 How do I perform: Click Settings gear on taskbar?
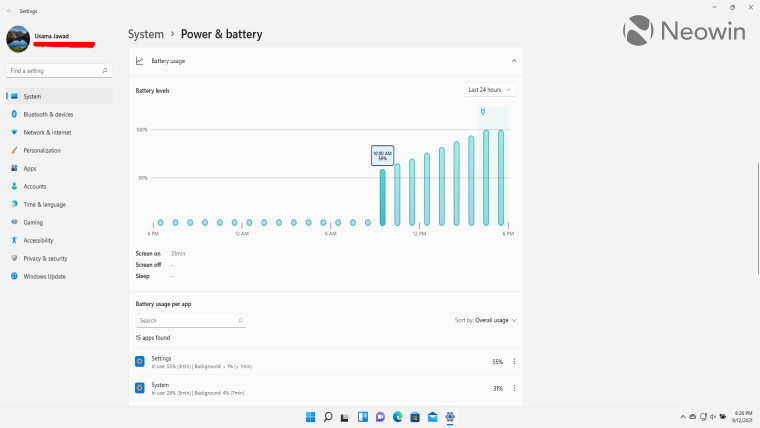coord(450,417)
